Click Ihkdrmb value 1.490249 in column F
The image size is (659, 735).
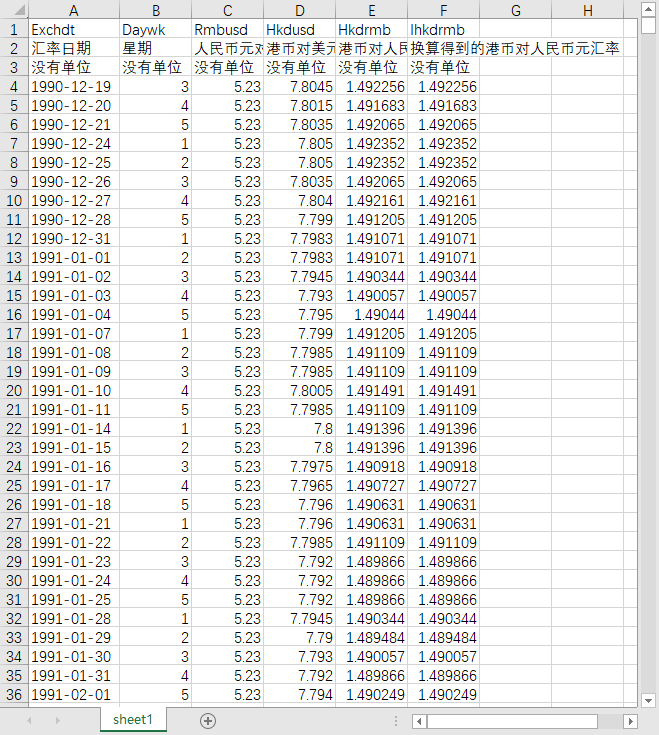tap(443, 694)
